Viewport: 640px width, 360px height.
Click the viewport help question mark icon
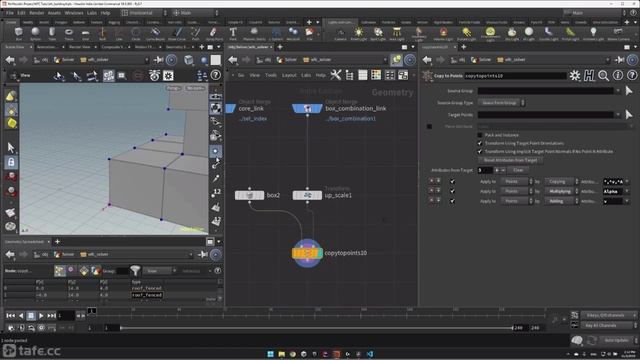216,75
